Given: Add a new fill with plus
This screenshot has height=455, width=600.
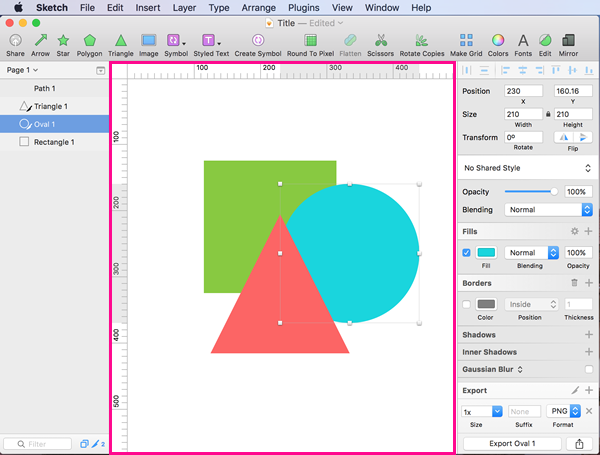Looking at the screenshot, I should tap(589, 231).
